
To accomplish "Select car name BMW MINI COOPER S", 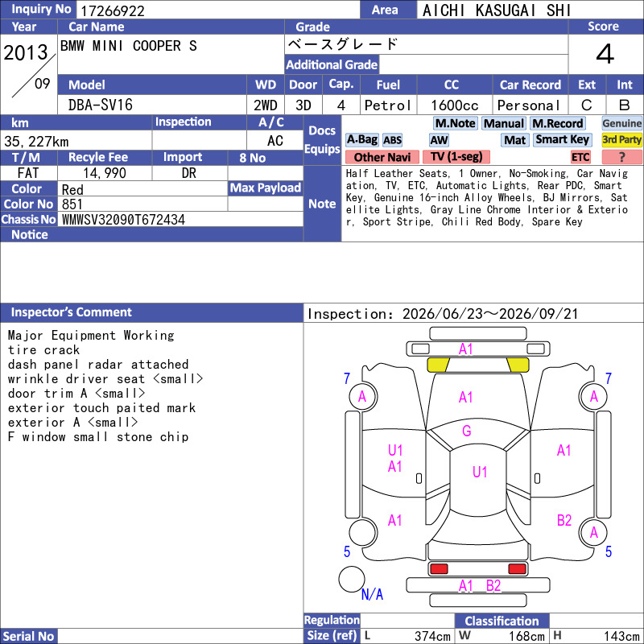I will (x=128, y=46).
